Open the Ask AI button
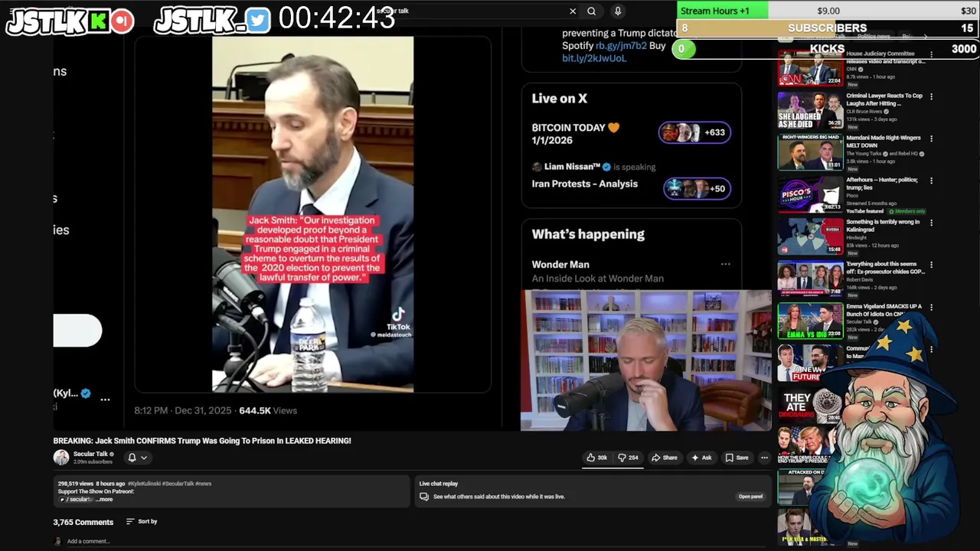980x551 pixels. click(701, 458)
